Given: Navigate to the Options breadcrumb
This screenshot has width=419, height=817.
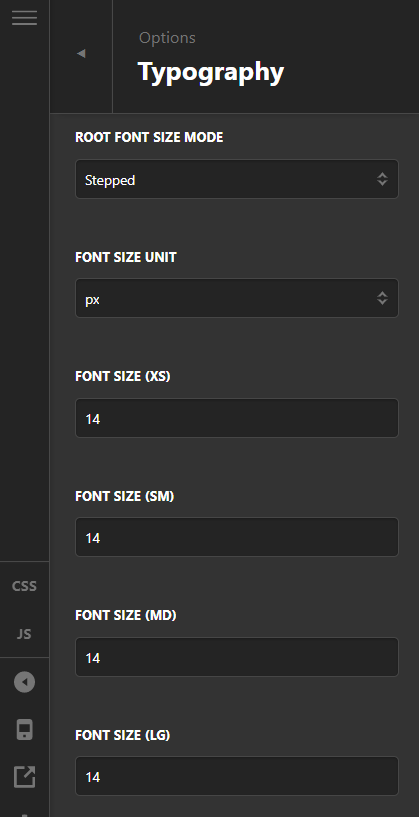Looking at the screenshot, I should click(x=167, y=38).
